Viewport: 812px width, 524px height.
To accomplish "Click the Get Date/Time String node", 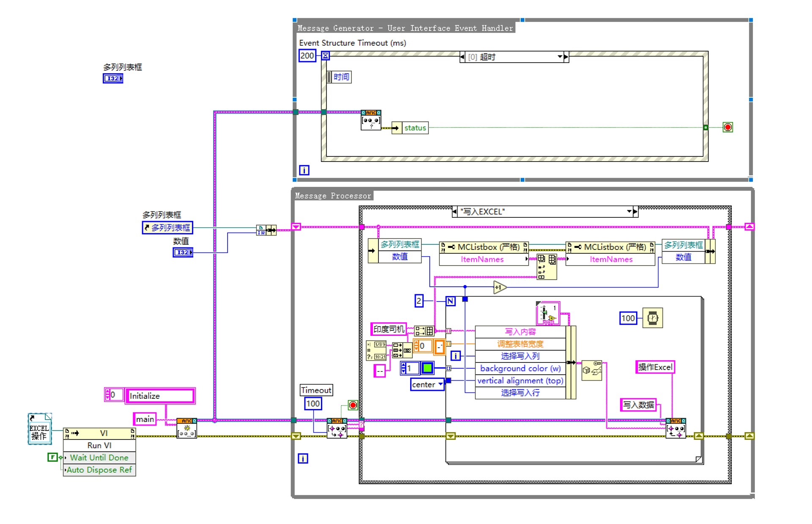I will pos(376,351).
